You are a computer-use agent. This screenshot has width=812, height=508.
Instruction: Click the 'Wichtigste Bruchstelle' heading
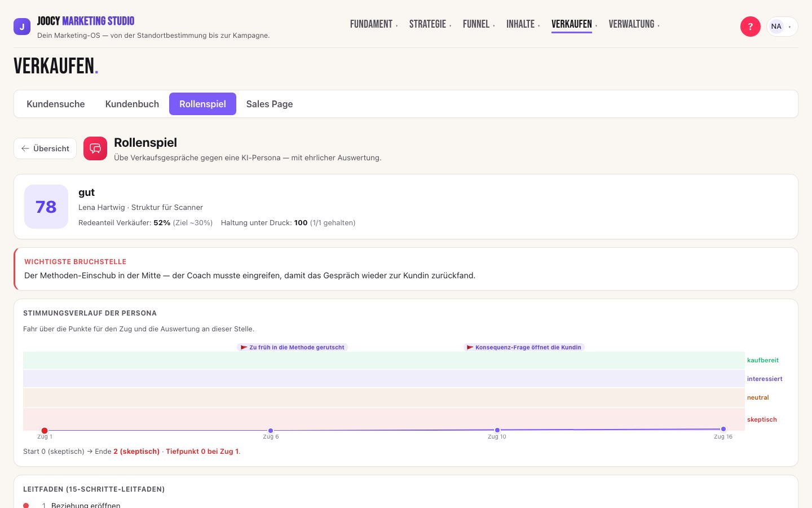pyautogui.click(x=76, y=262)
